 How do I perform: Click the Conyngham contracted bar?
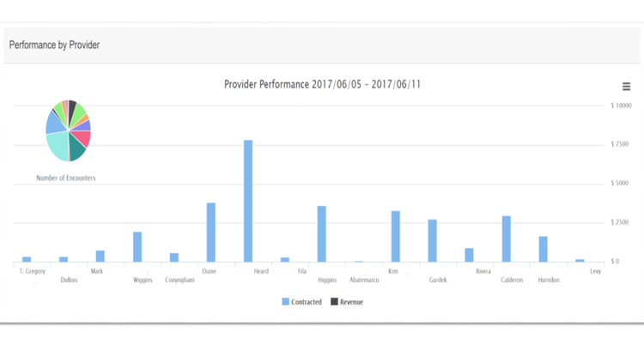(174, 257)
